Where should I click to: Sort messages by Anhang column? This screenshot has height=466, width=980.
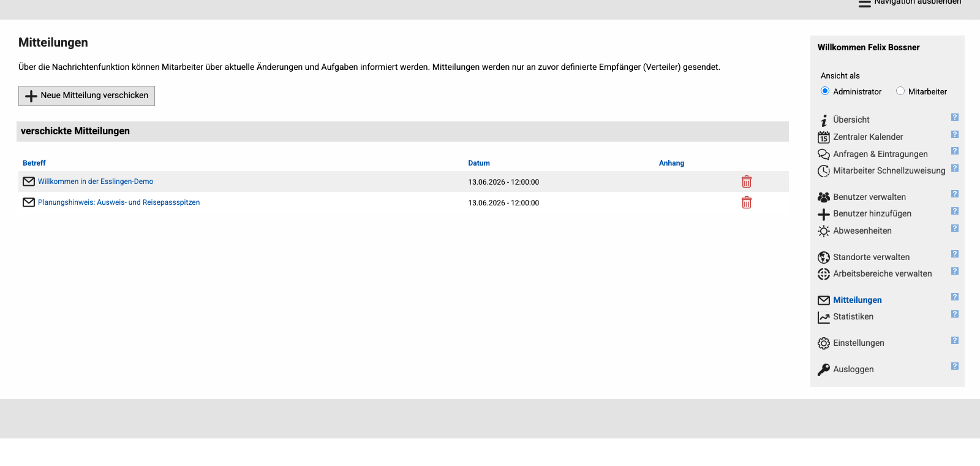pos(671,163)
